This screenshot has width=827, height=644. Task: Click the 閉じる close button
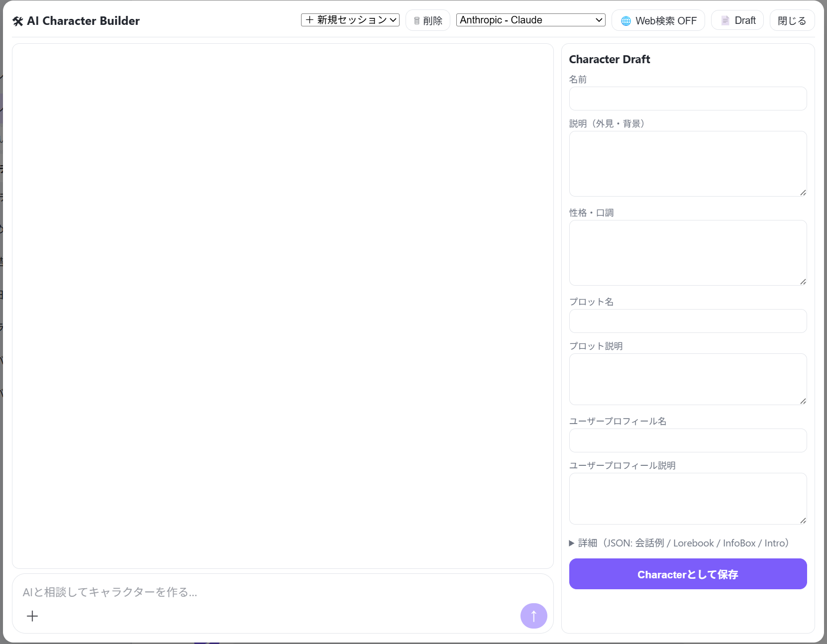(x=792, y=20)
